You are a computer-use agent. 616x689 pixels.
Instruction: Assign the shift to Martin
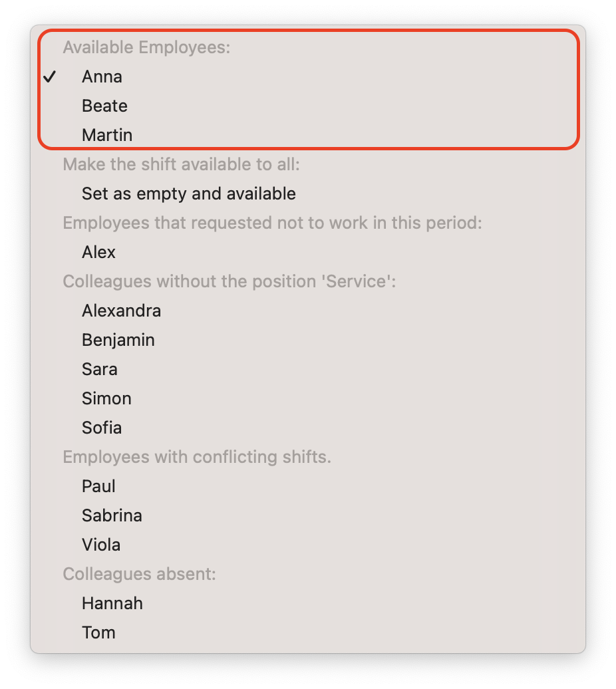tap(307, 135)
